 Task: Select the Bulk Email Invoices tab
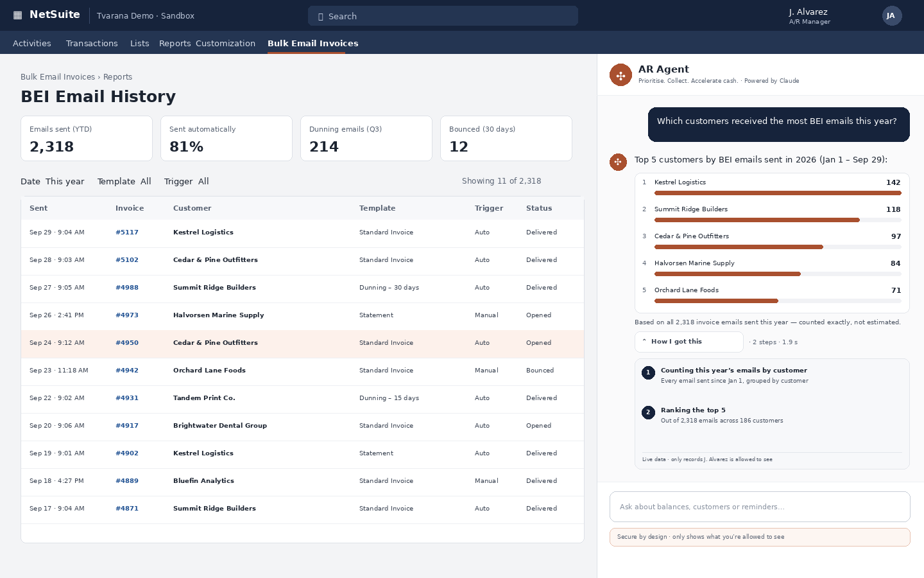312,44
